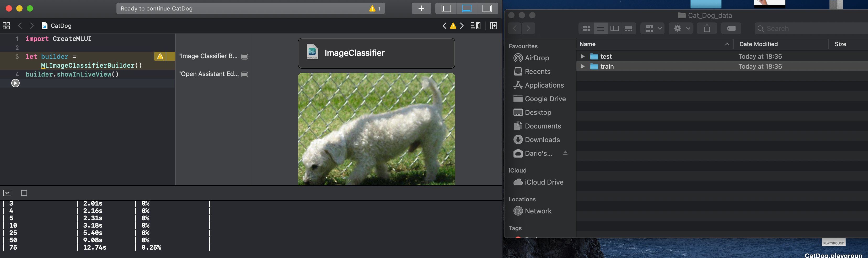Image resolution: width=868 pixels, height=258 pixels.
Task: Switch Finder to icon view
Action: 586,29
